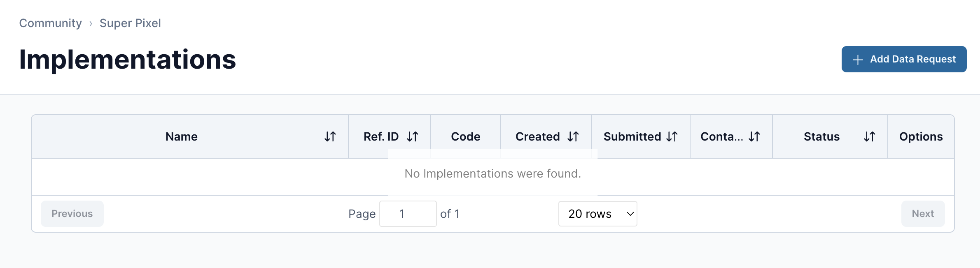The height and width of the screenshot is (268, 980).
Task: Click into the page number input field
Action: [x=408, y=214]
